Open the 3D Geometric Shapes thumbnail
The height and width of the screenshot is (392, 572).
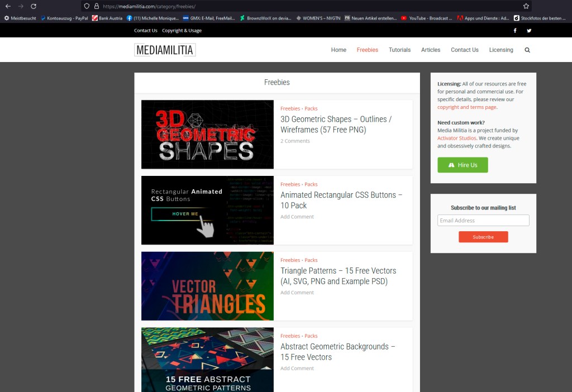coord(207,135)
